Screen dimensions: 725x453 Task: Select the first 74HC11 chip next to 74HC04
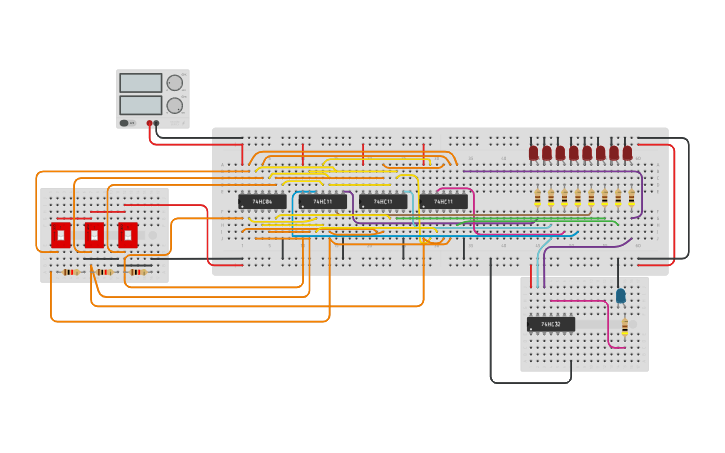click(x=323, y=202)
